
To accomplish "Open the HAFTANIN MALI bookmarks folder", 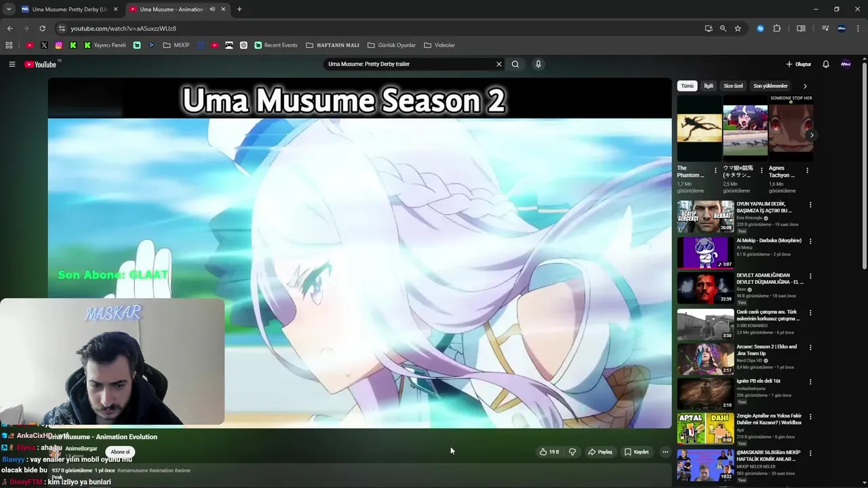I will pos(332,45).
